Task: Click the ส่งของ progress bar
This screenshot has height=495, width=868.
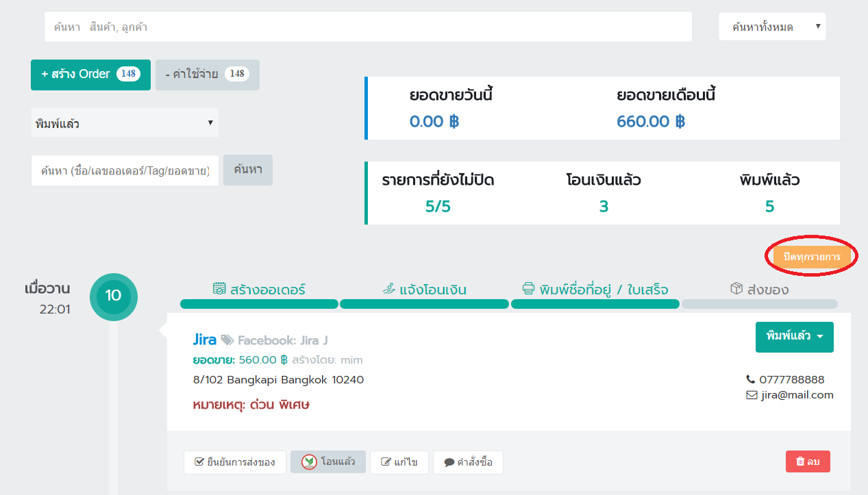Action: [x=759, y=304]
